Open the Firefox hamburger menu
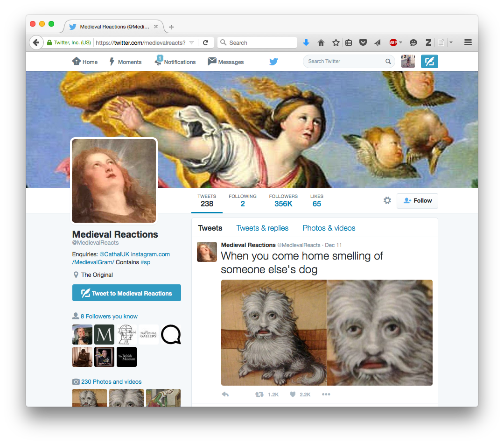The image size is (504, 444). 468,42
